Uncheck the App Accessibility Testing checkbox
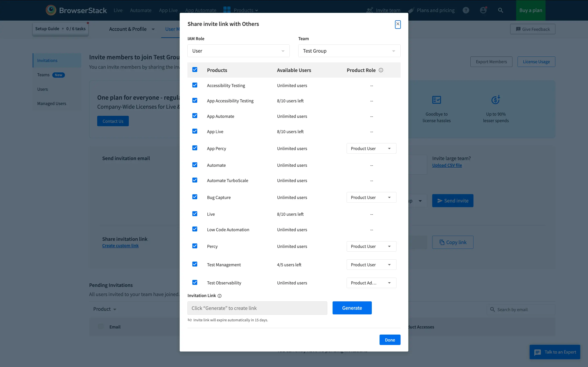Screen dimensions: 588x367 click(x=194, y=101)
